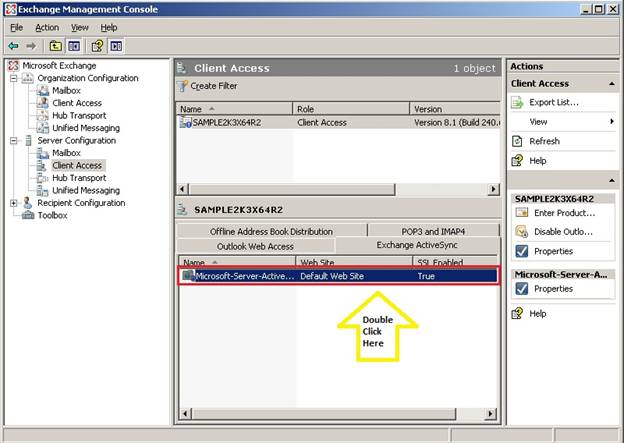Toggle the Show/Hide Action Pane icon
The width and height of the screenshot is (624, 443).
click(x=116, y=46)
